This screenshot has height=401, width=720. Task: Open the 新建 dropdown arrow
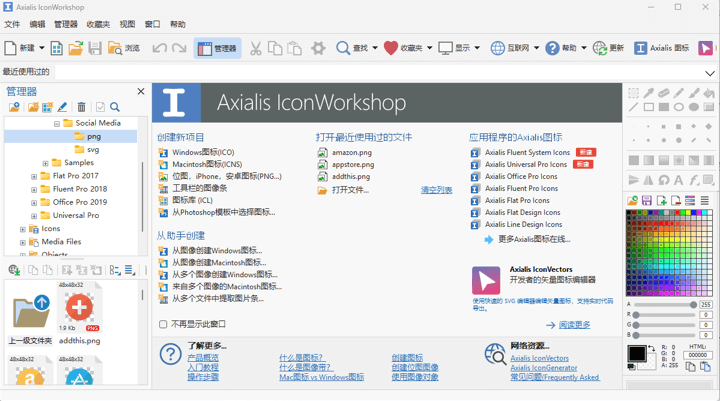click(x=41, y=48)
